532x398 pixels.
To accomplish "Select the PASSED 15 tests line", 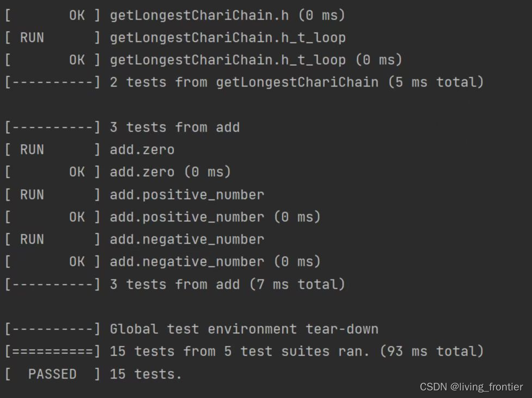I will pyautogui.click(x=94, y=374).
